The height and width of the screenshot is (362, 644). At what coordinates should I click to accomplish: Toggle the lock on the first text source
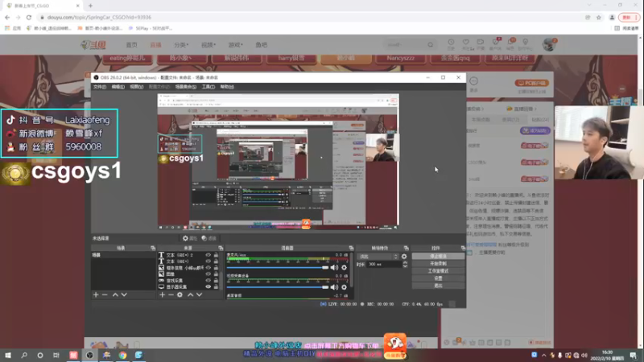[x=216, y=255]
